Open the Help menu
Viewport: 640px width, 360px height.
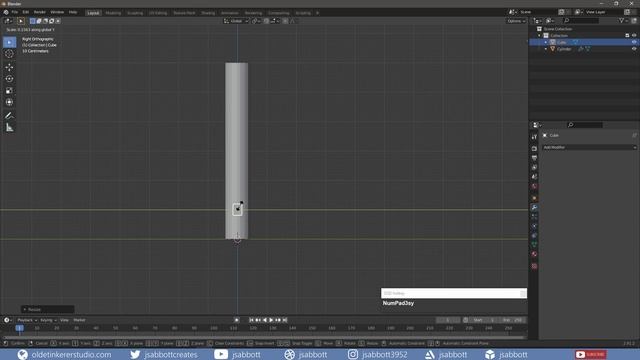click(x=73, y=12)
